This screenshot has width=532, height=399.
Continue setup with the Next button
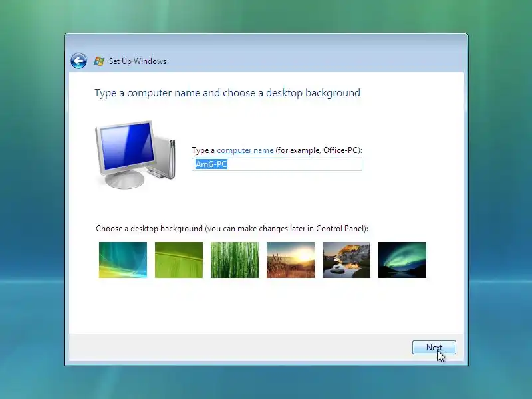[434, 348]
